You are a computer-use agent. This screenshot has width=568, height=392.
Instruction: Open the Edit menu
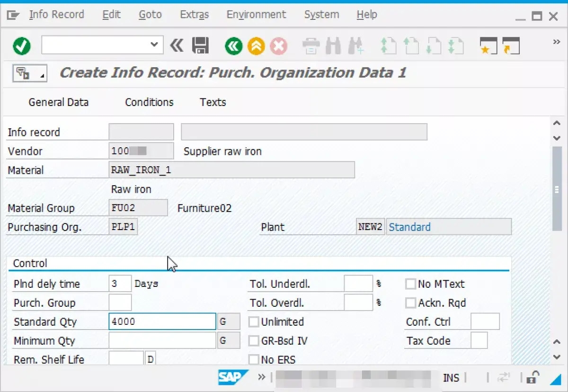[x=111, y=15]
